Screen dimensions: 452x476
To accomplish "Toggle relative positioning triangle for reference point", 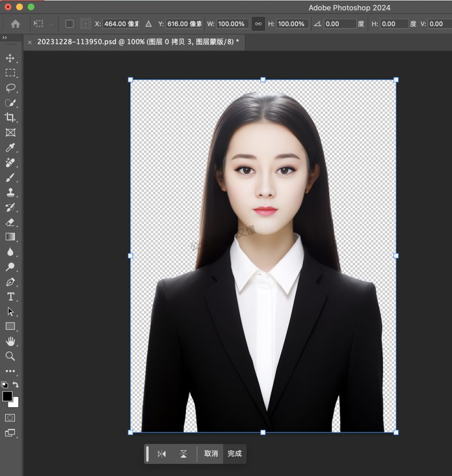I will coord(148,24).
